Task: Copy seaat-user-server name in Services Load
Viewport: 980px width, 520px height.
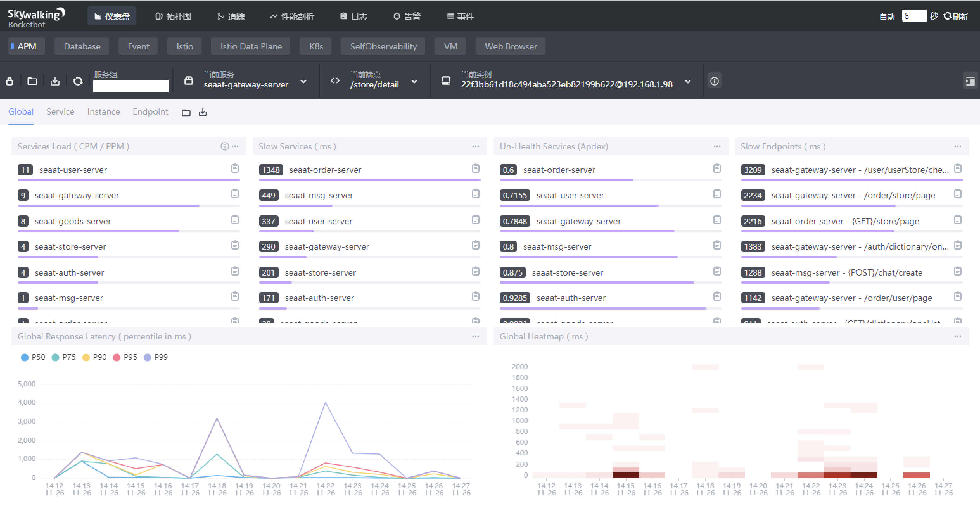Action: coord(235,168)
